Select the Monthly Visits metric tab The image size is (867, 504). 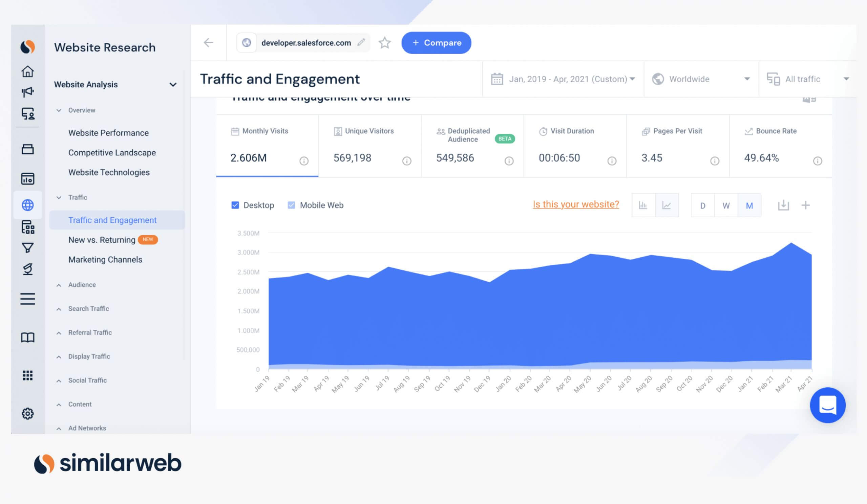coord(267,146)
